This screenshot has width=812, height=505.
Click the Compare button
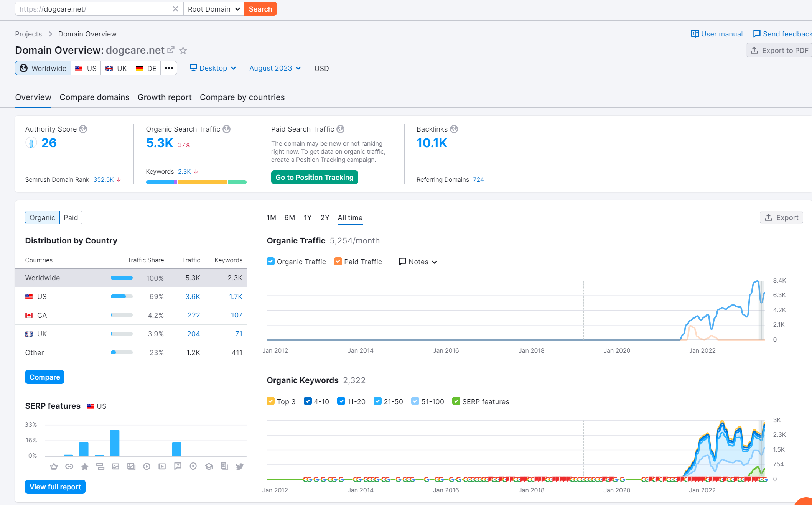(x=44, y=377)
